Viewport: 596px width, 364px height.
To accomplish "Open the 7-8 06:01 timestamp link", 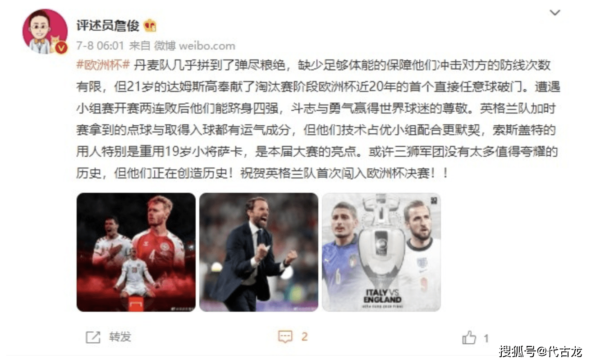I will (x=100, y=45).
